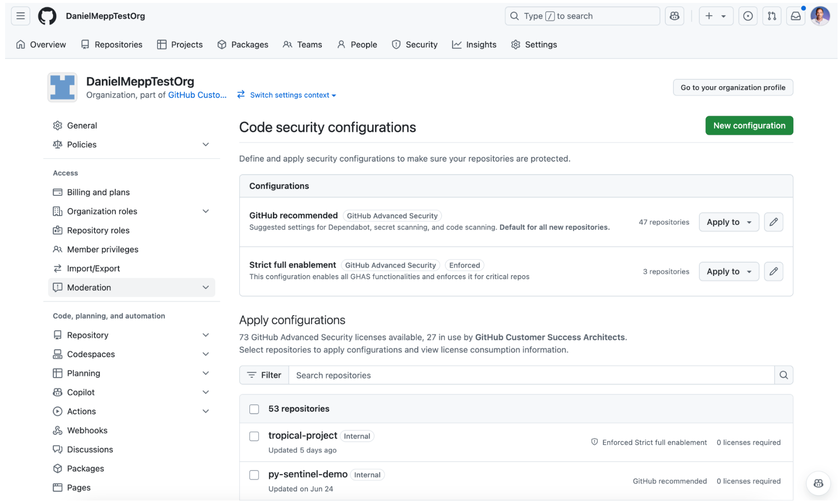Screen dimensions: 839x504
Task: Click the user avatar in header
Action: click(x=820, y=16)
